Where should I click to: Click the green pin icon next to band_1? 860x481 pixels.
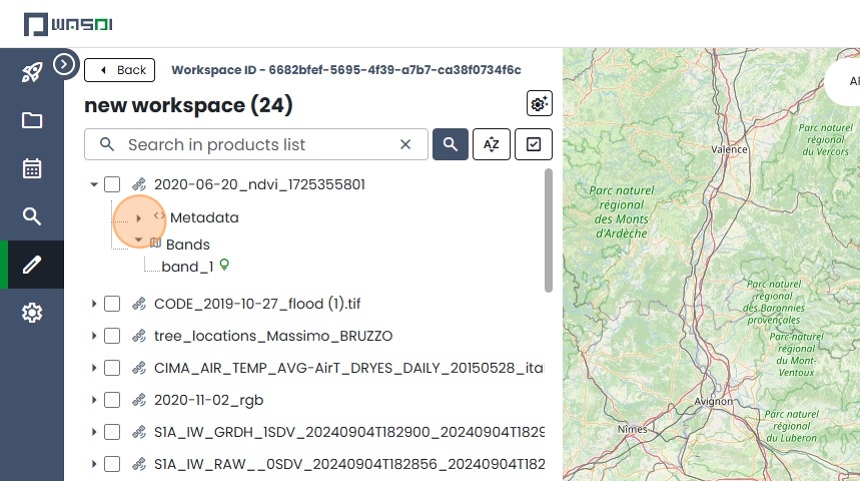coord(224,265)
